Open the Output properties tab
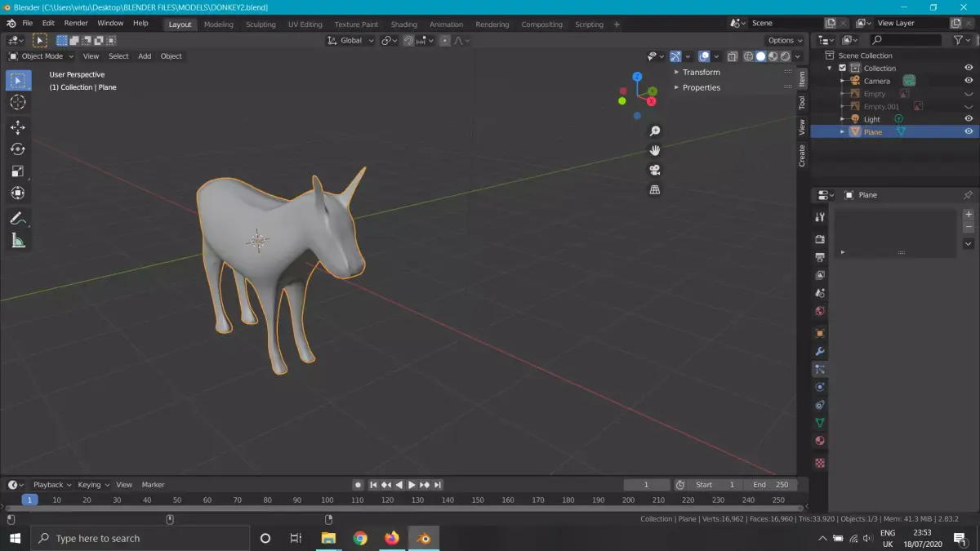Screen dimensions: 980x551 (x=820, y=257)
